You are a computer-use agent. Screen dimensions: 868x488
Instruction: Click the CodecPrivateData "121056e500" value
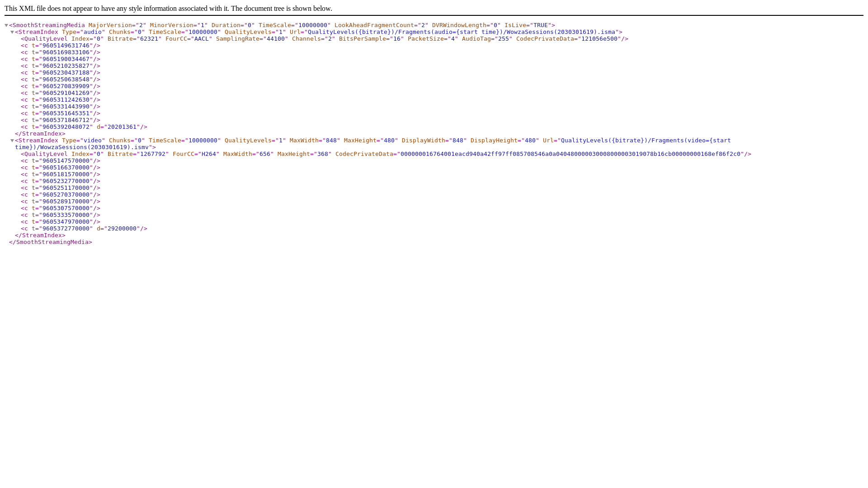click(x=599, y=39)
